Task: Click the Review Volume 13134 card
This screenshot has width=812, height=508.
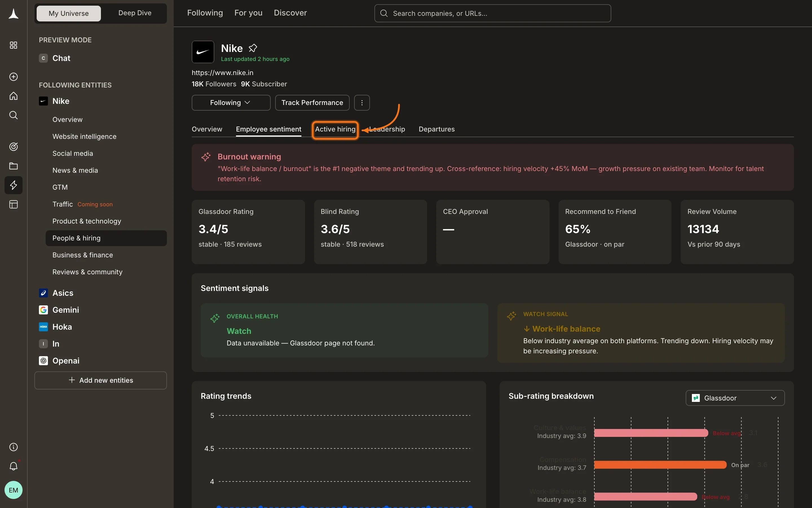Action: point(737,232)
